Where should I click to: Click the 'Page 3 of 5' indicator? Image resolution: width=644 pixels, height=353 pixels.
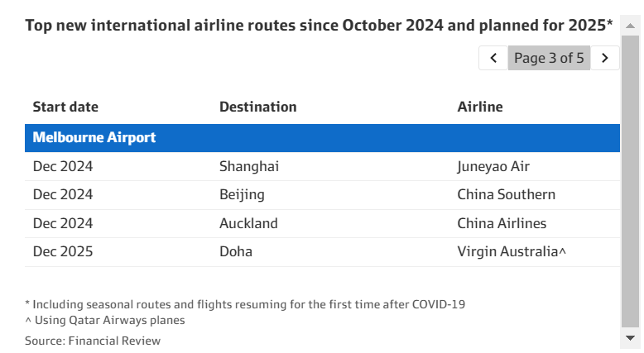(x=549, y=58)
